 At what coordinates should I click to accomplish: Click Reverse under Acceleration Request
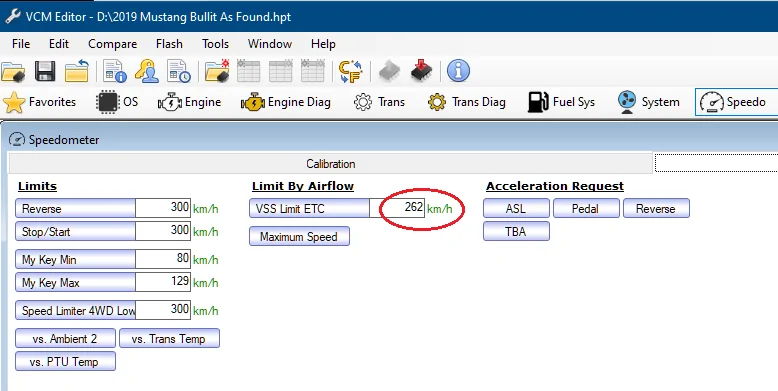(x=656, y=208)
